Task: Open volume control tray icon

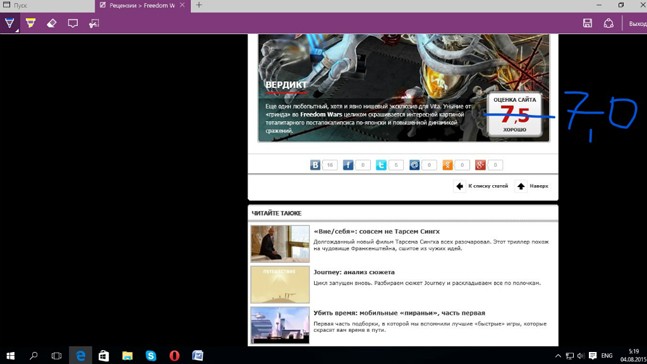Action: pyautogui.click(x=581, y=356)
